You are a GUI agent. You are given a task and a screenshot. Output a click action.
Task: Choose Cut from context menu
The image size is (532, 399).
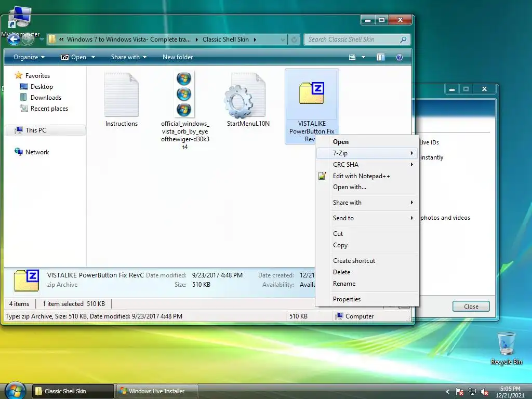367,234
